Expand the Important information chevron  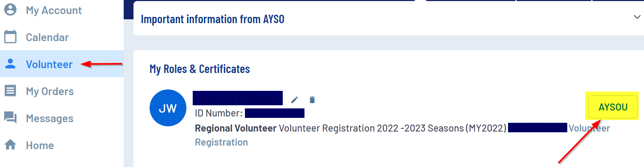637,17
